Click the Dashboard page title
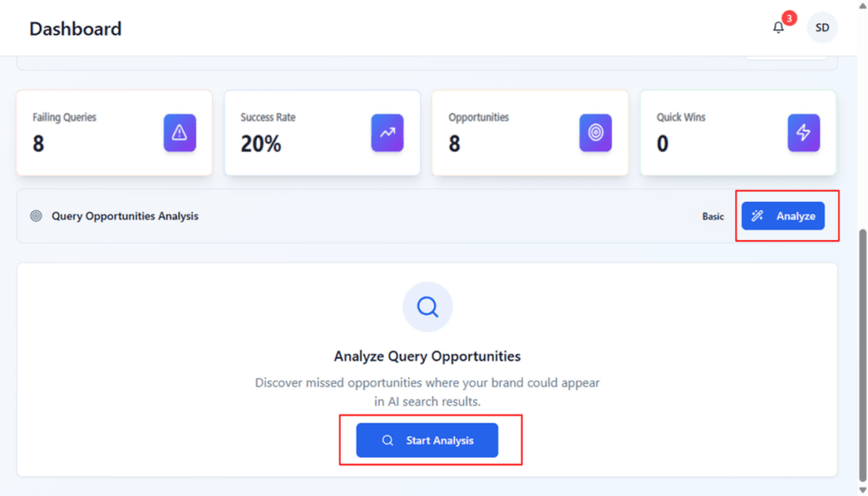This screenshot has width=868, height=496. (x=75, y=29)
